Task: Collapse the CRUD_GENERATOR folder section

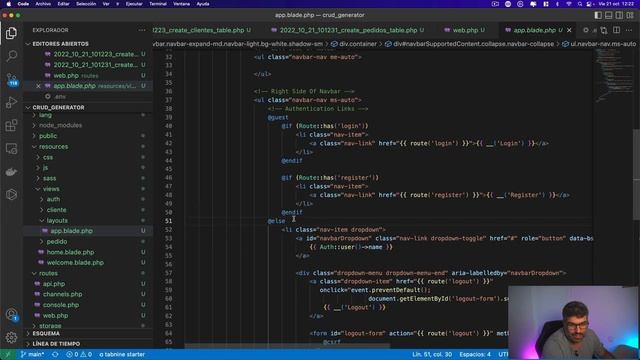Action: click(x=58, y=107)
